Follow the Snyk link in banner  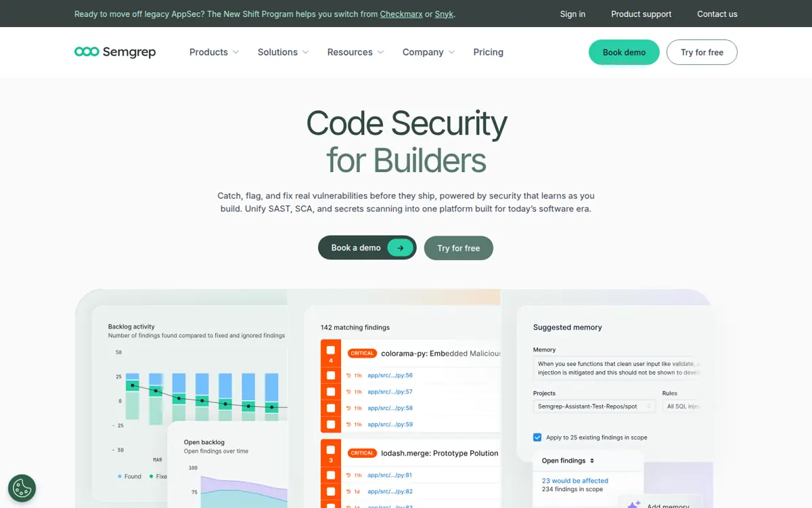[444, 14]
